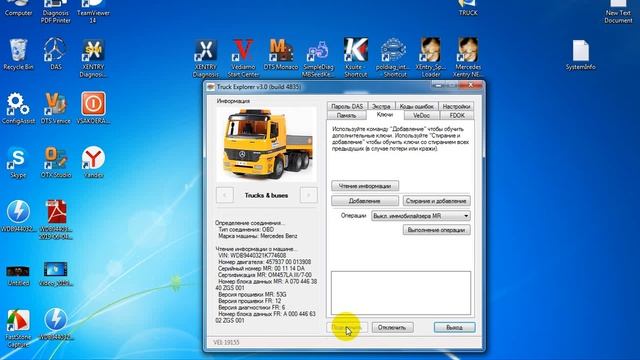Click inside the empty output text box

pos(400,293)
